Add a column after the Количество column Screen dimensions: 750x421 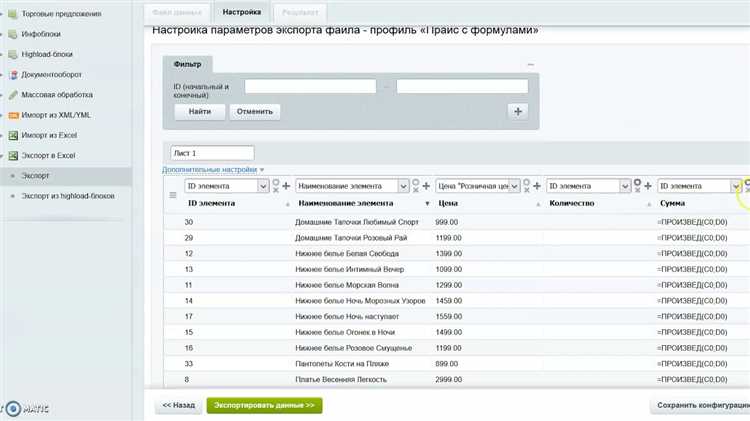[x=648, y=186]
